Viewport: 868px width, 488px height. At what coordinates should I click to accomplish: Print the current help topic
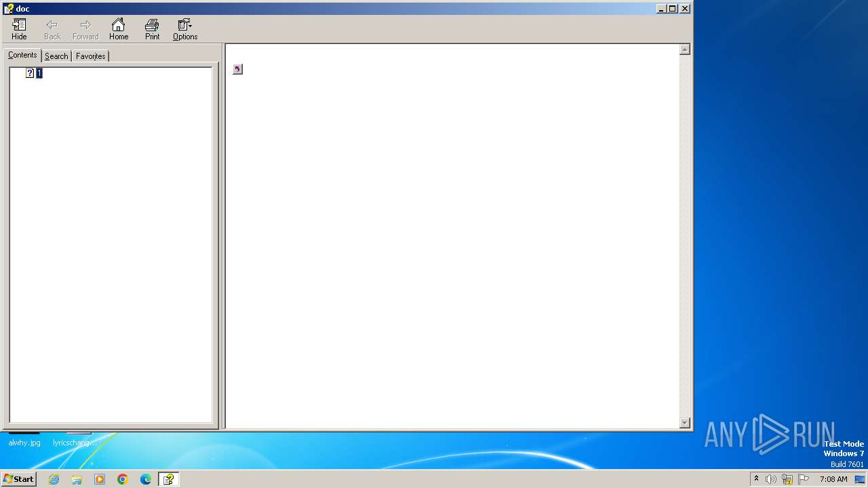[152, 30]
